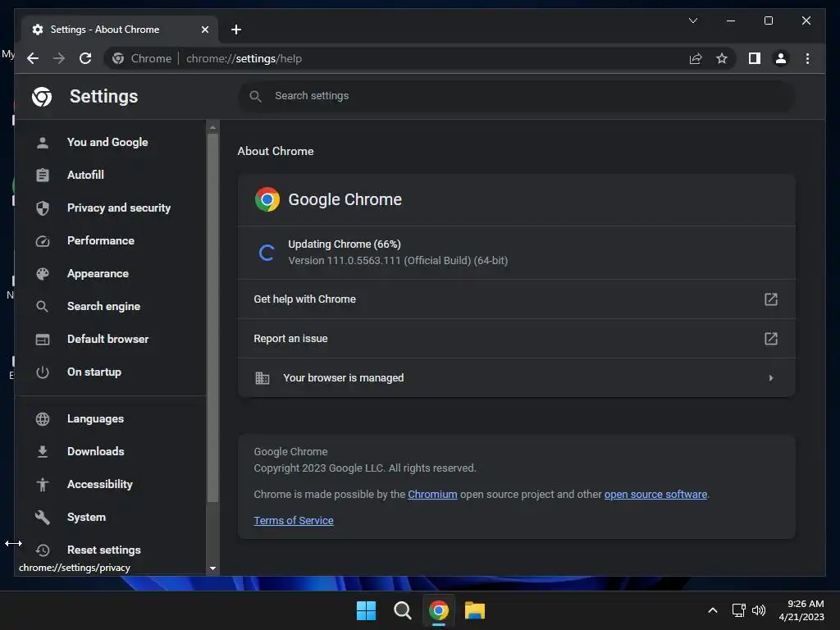Click the volume icon in system tray
Viewport: 840px width, 630px height.
click(x=759, y=610)
